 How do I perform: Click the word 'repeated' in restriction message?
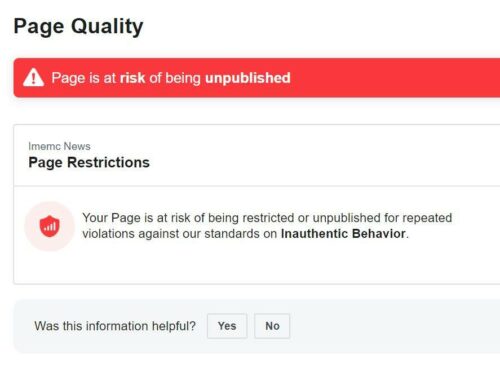click(x=427, y=218)
